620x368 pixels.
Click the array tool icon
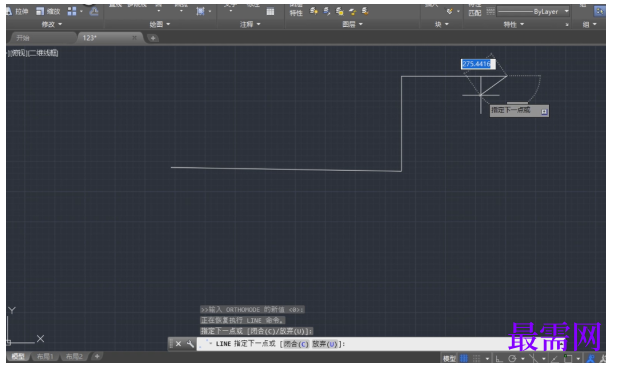[72, 11]
